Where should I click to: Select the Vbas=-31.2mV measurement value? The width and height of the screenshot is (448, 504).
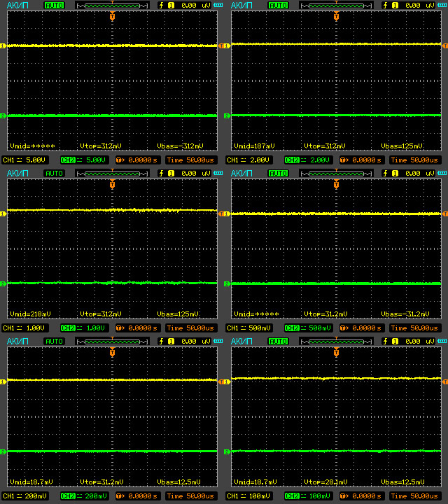tap(405, 314)
